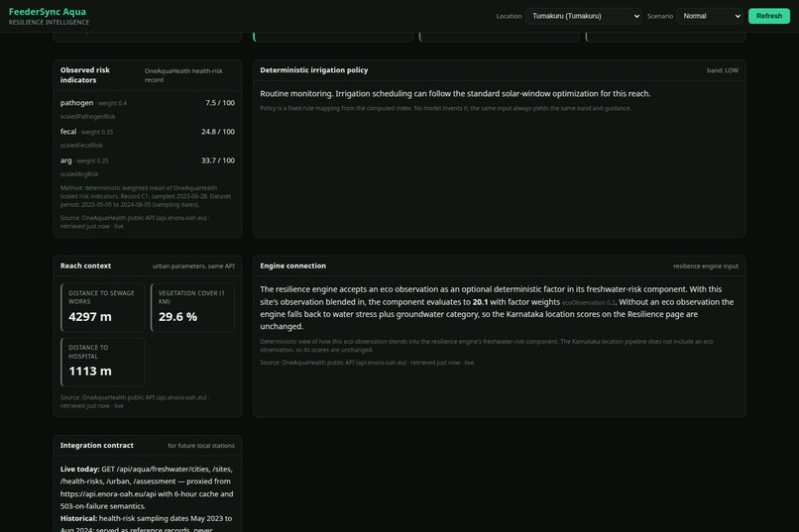
Task: Click the OneAquaHealth health-risk record label
Action: pos(183,75)
